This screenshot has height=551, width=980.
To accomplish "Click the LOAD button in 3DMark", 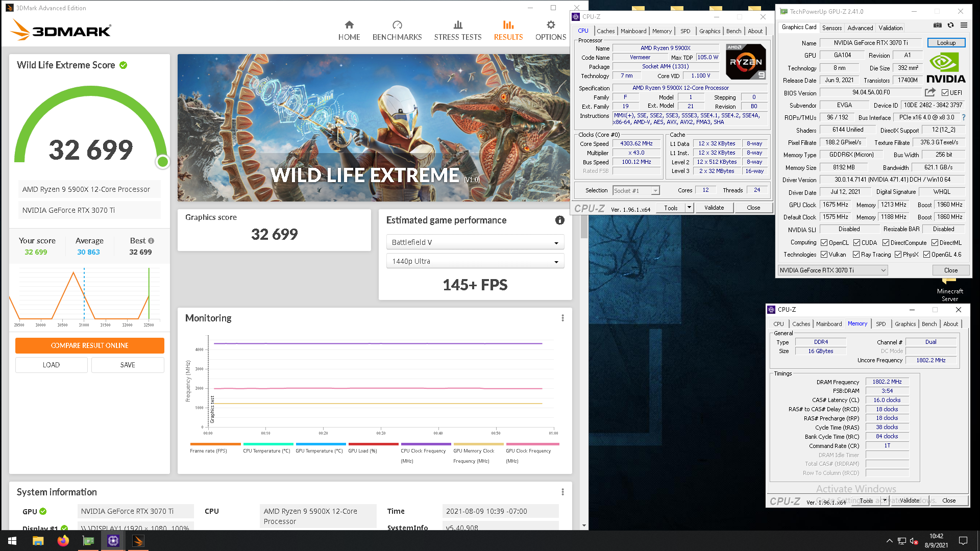I will click(x=51, y=365).
